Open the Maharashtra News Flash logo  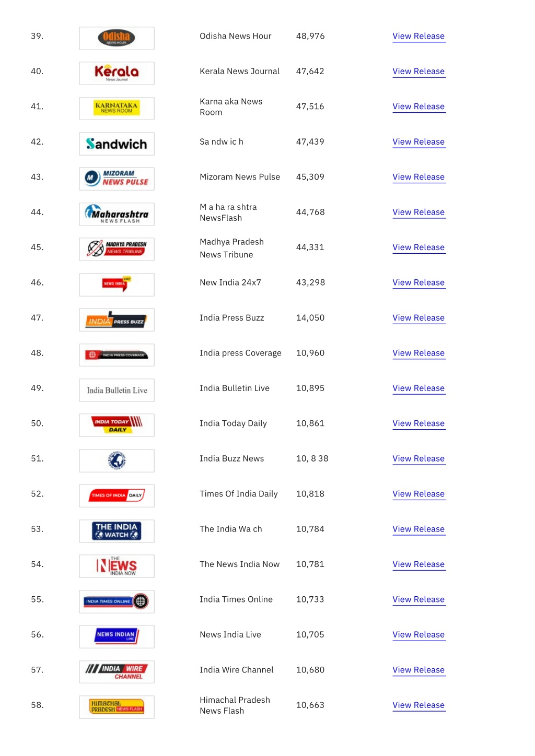click(117, 214)
